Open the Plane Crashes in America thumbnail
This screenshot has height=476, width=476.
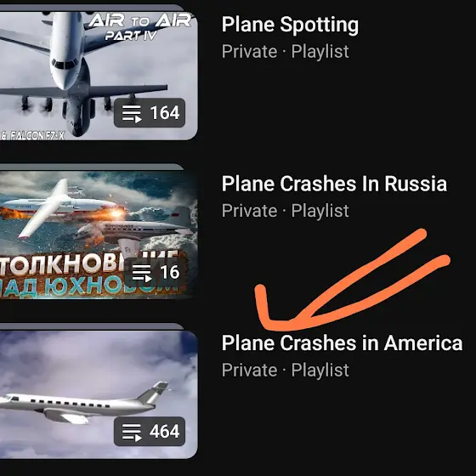click(99, 394)
